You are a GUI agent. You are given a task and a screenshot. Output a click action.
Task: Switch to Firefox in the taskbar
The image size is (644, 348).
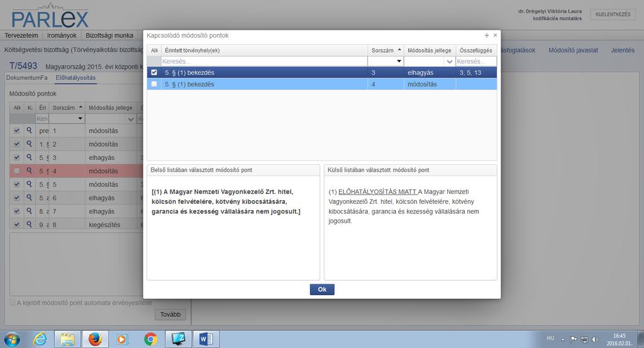[96, 339]
